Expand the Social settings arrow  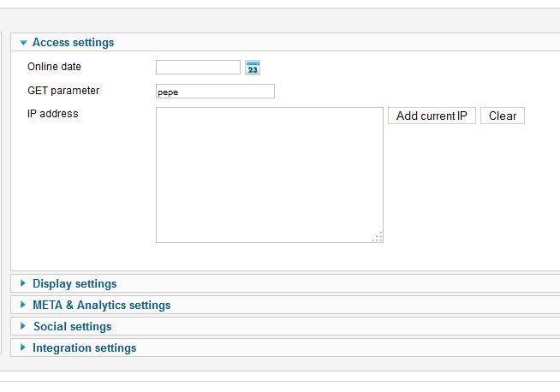(23, 326)
